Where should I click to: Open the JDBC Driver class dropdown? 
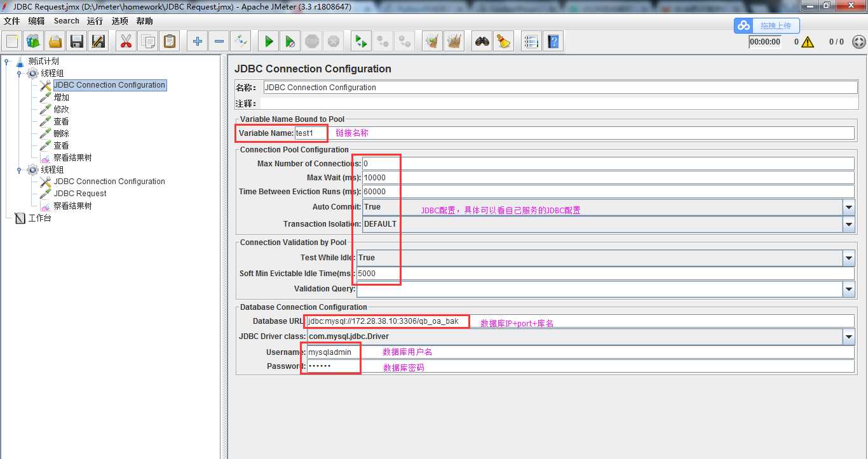(849, 336)
